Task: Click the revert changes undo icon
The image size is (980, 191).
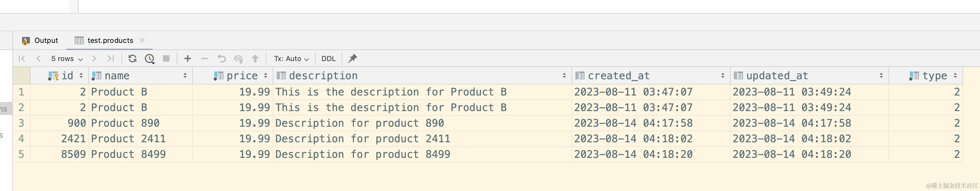Action: click(221, 58)
